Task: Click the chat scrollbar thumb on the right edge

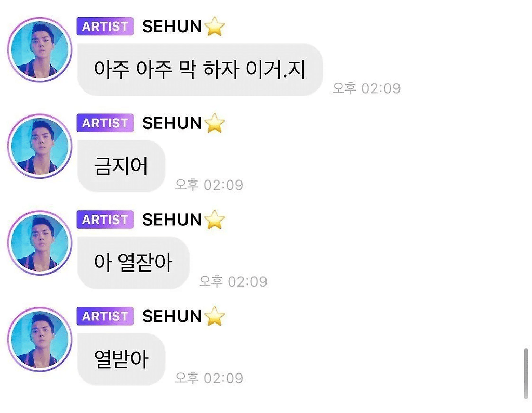Action: pos(526,373)
